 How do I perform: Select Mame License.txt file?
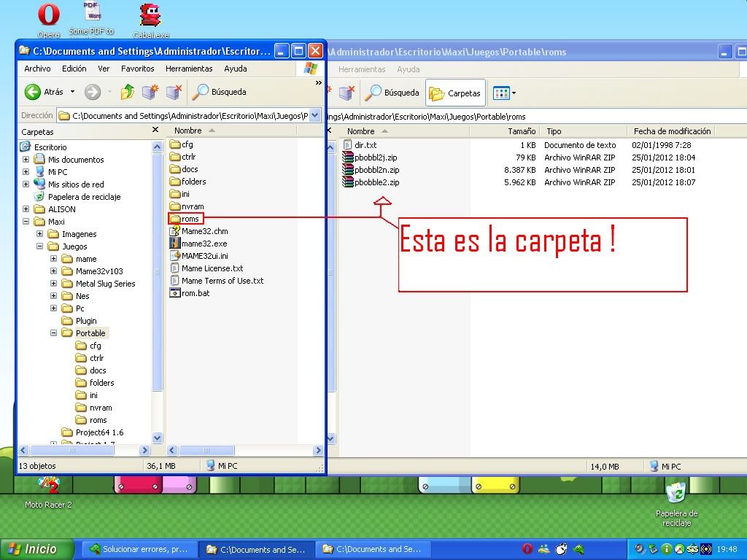pos(206,268)
